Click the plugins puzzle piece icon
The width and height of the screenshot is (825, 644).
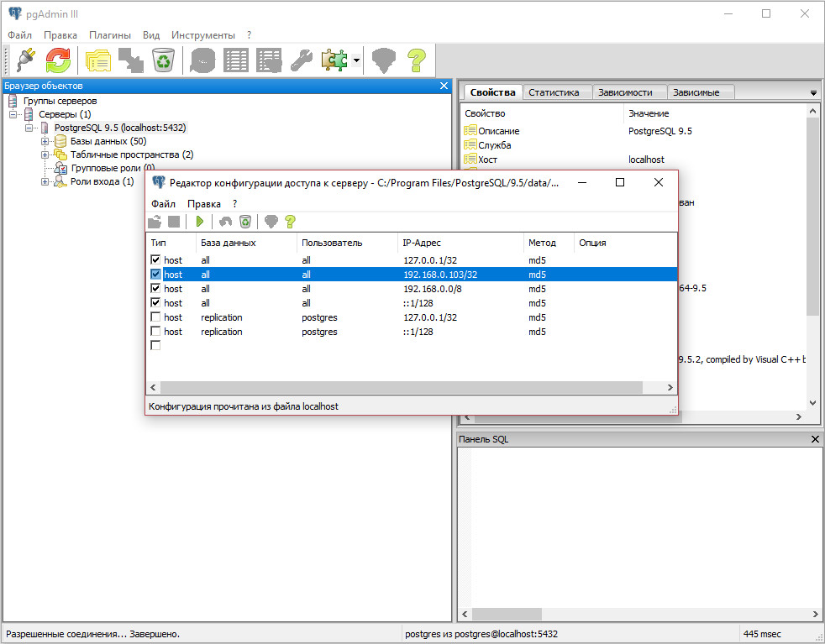point(335,60)
